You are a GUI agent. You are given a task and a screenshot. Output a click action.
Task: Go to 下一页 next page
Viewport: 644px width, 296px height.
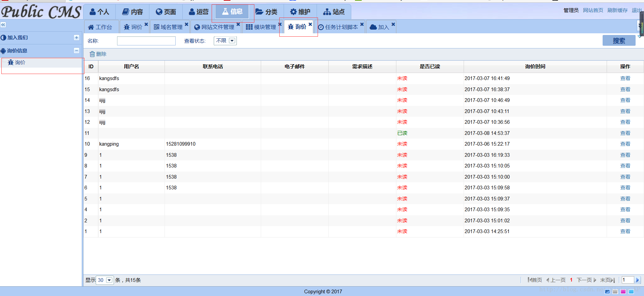[x=586, y=280]
